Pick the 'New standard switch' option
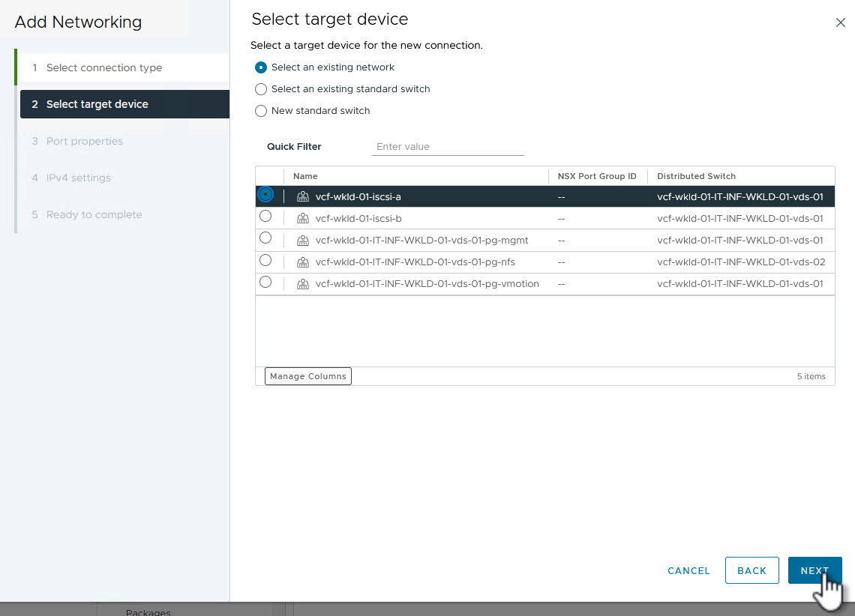 pos(261,111)
